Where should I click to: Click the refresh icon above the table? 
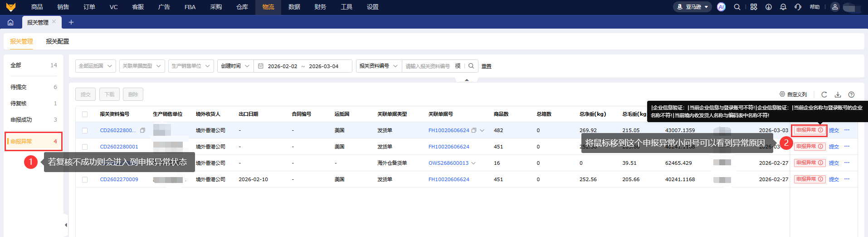pos(824,94)
